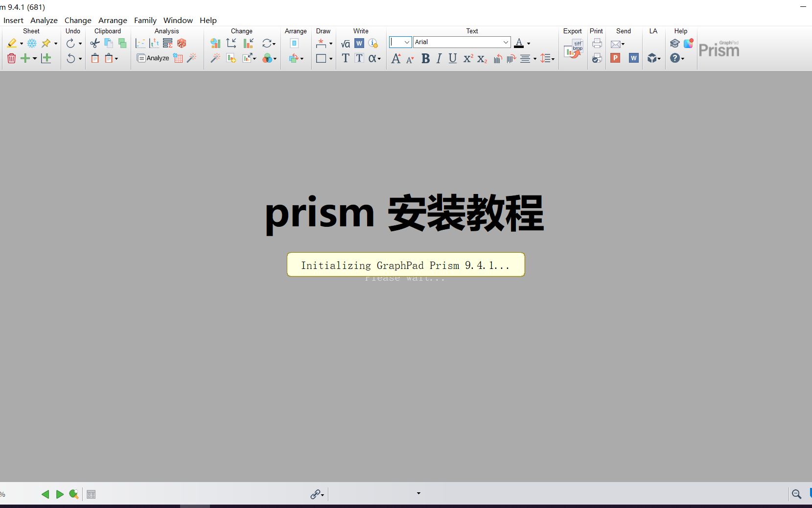Open the Help menu in menu bar

(x=208, y=20)
